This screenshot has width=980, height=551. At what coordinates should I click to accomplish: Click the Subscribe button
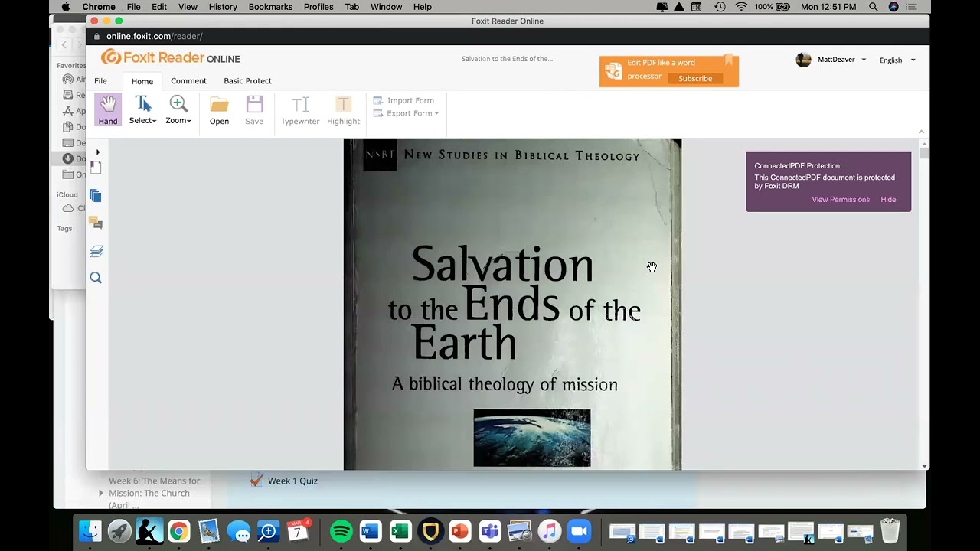pos(695,78)
